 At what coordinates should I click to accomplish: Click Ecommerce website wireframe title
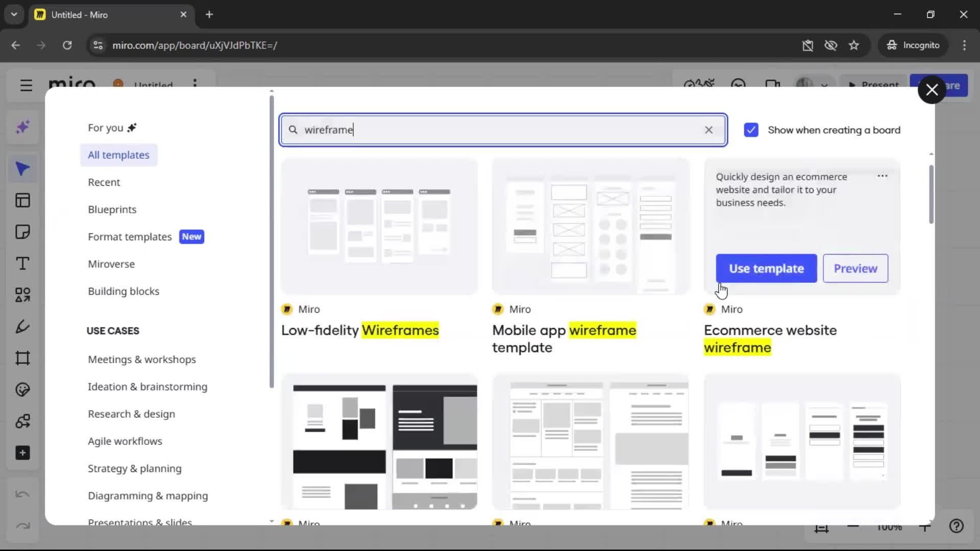[770, 339]
